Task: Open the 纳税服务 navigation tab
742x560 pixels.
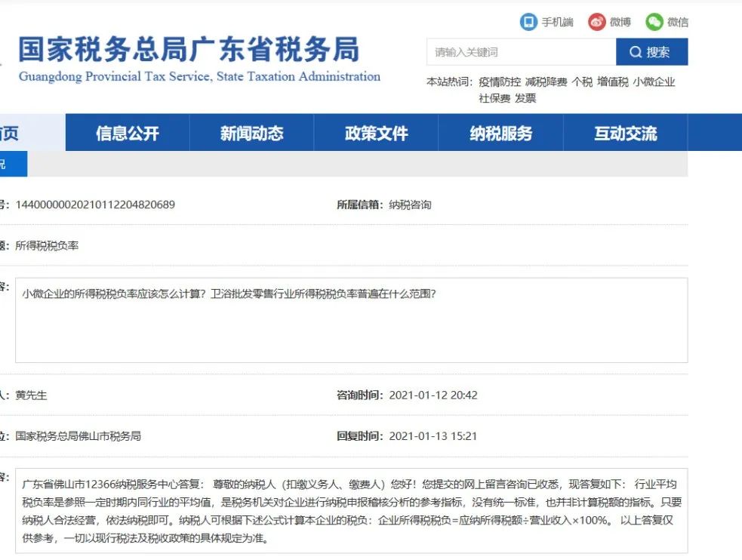Action: [x=500, y=133]
